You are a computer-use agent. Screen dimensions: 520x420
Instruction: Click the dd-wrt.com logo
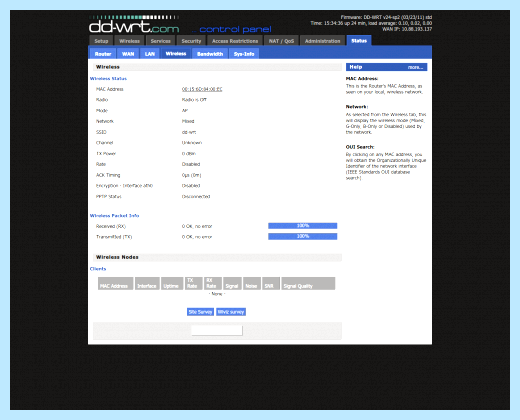pos(134,25)
